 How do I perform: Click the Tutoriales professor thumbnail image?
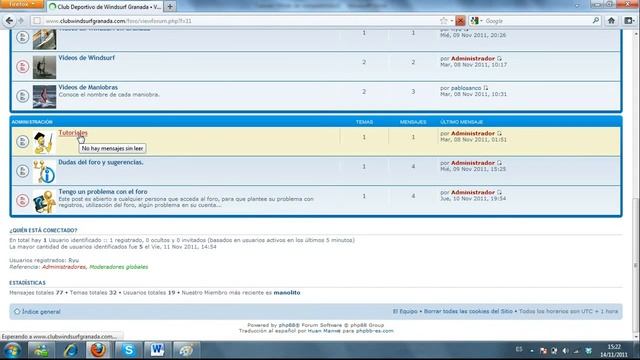pyautogui.click(x=44, y=142)
